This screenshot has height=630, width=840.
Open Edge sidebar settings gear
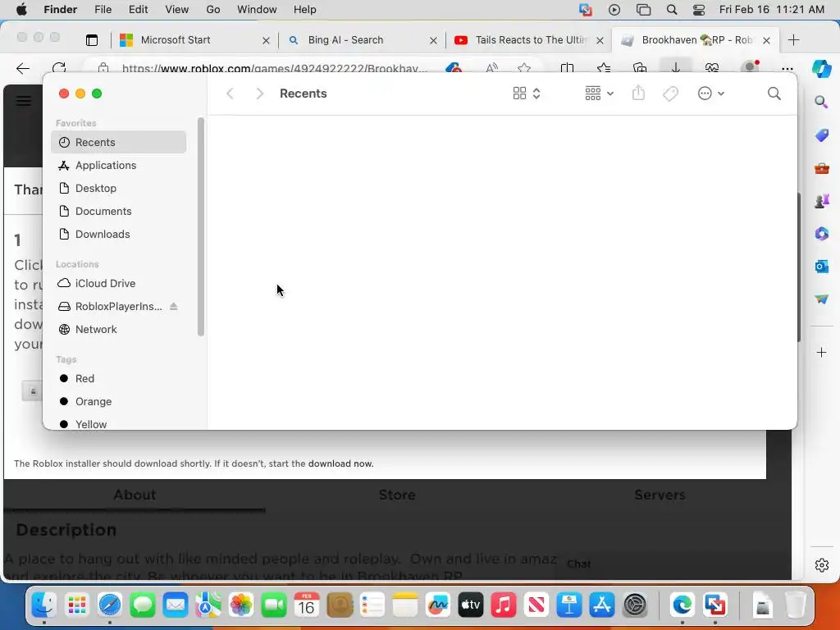point(822,565)
